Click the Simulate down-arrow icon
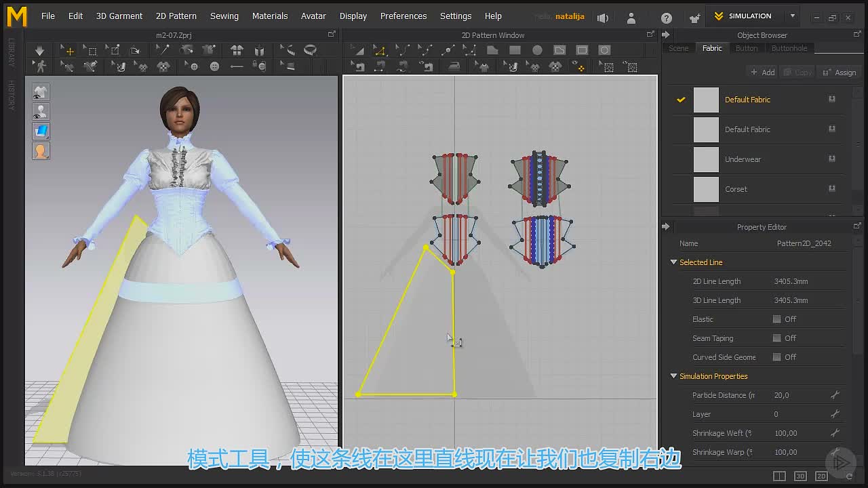Image resolution: width=868 pixels, height=488 pixels. 39,50
